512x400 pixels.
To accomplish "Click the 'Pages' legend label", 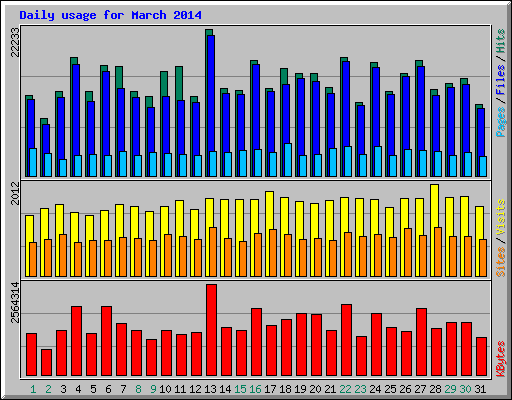I will [x=500, y=122].
